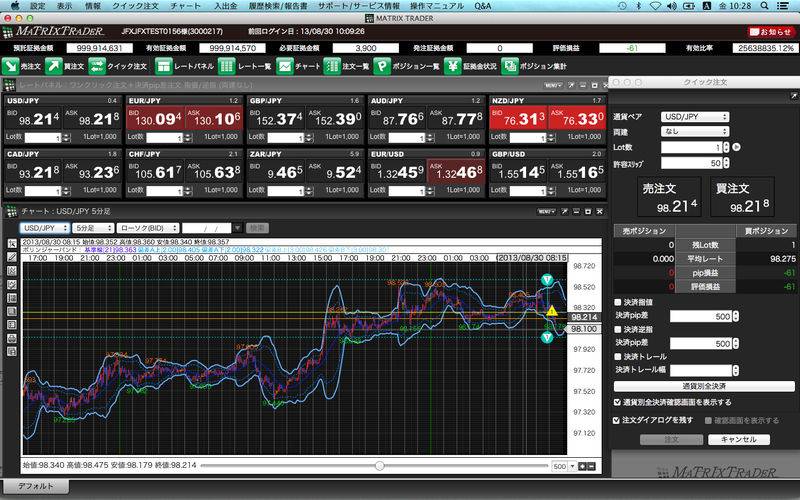Select the pointer cursor tool in chart sidebar
Image resolution: width=800 pixels, height=500 pixels.
click(12, 244)
